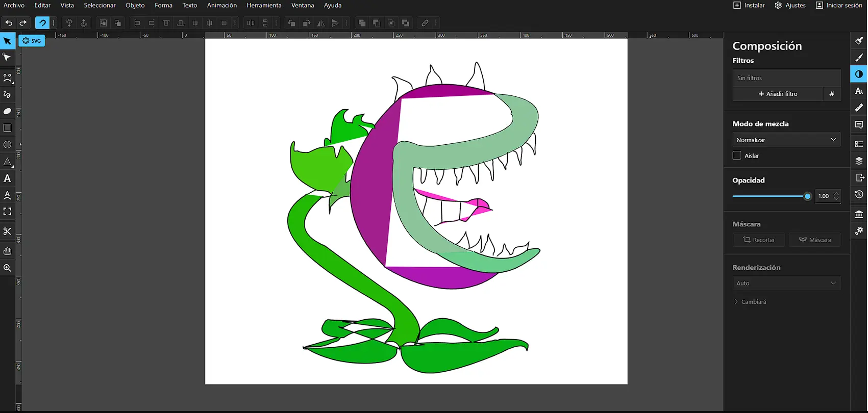The image size is (868, 413).
Task: Select the Rectangle shape tool
Action: (x=7, y=128)
